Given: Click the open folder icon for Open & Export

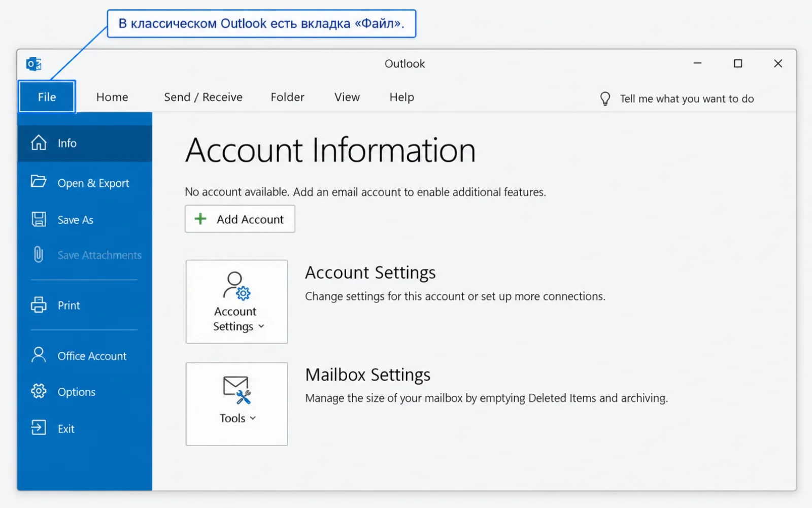Looking at the screenshot, I should tap(39, 181).
